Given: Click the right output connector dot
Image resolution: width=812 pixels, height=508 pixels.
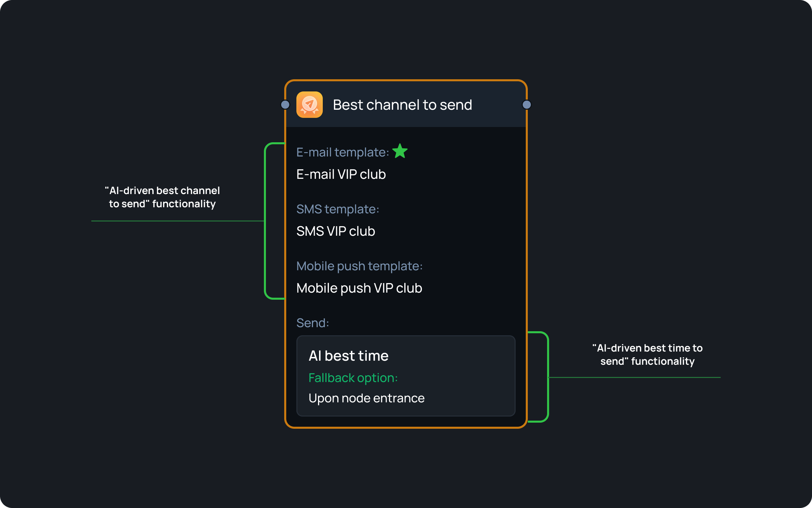Looking at the screenshot, I should click(x=526, y=105).
